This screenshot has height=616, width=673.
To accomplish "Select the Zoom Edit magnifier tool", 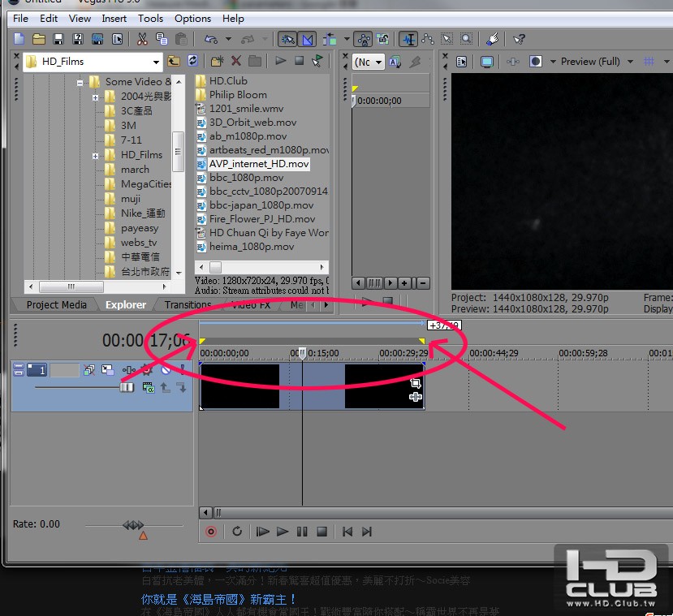I will (466, 39).
